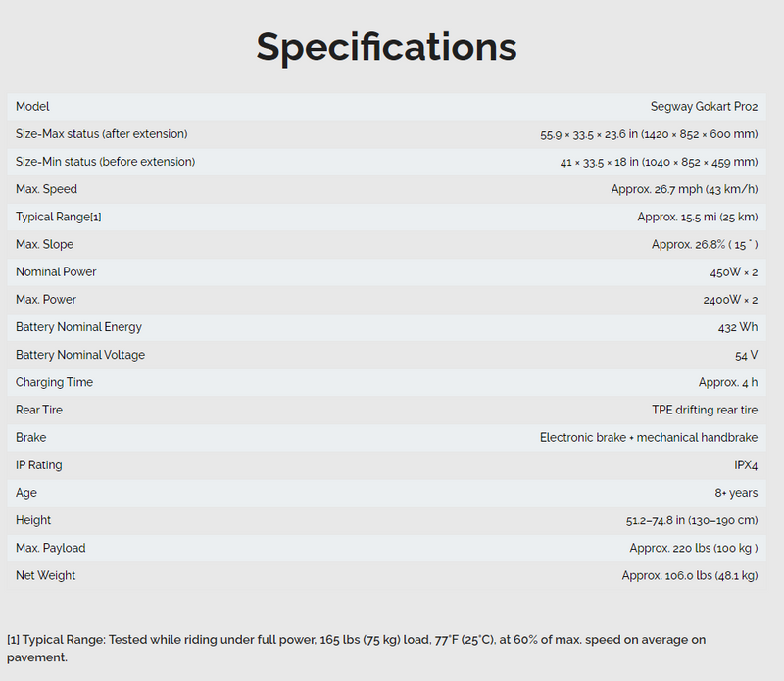Click the Max. Power value 2400W × 2
This screenshot has width=784, height=681.
[x=730, y=299]
